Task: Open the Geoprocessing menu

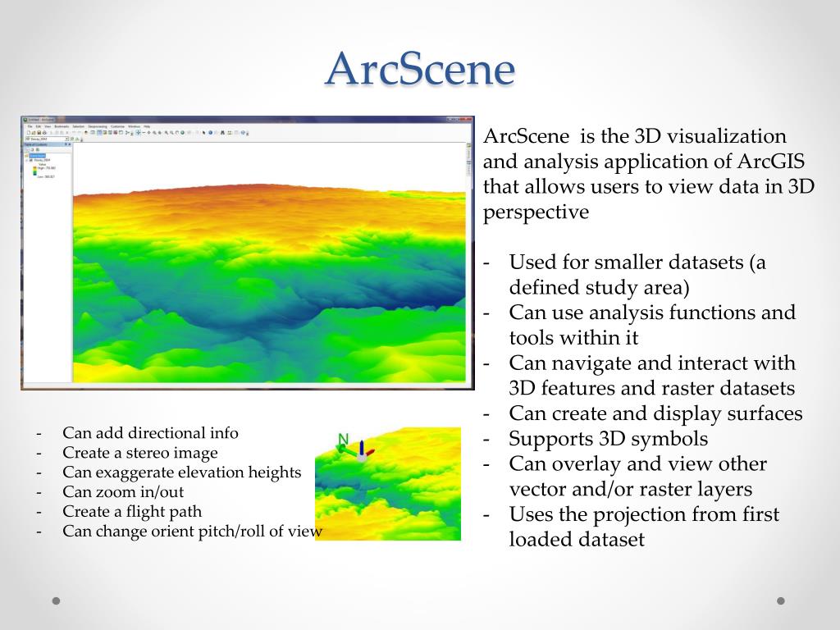Action: pyautogui.click(x=98, y=126)
